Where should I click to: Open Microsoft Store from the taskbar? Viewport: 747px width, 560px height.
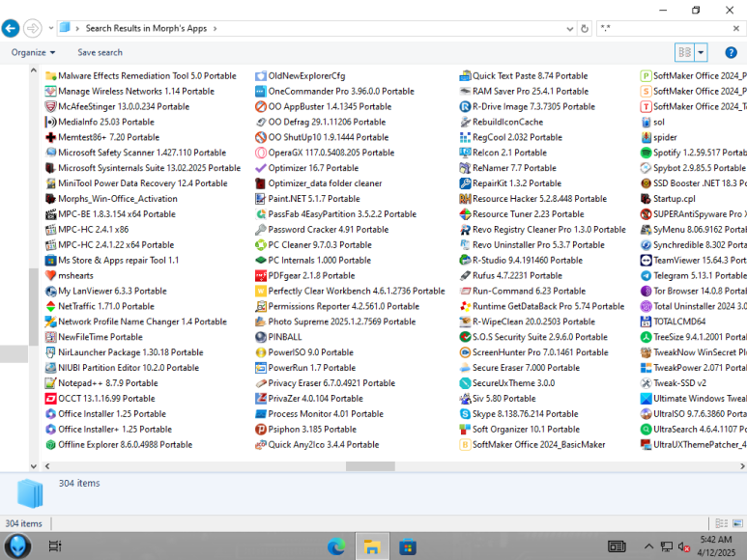(x=408, y=546)
